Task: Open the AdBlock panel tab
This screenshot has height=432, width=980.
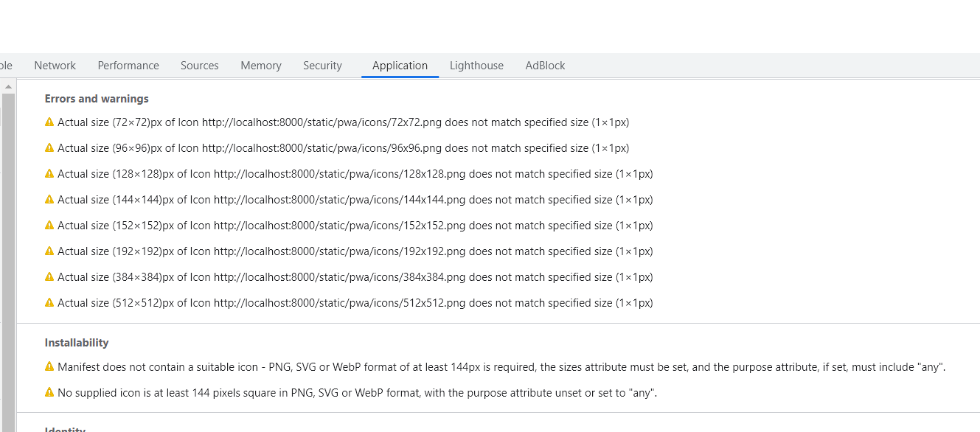Action: pyautogui.click(x=545, y=66)
